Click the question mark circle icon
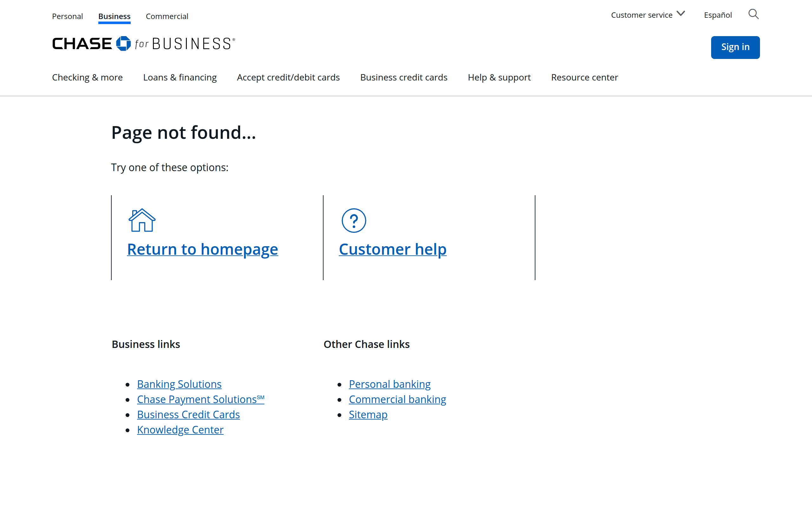Screen dimensions: 812x507 click(x=354, y=220)
